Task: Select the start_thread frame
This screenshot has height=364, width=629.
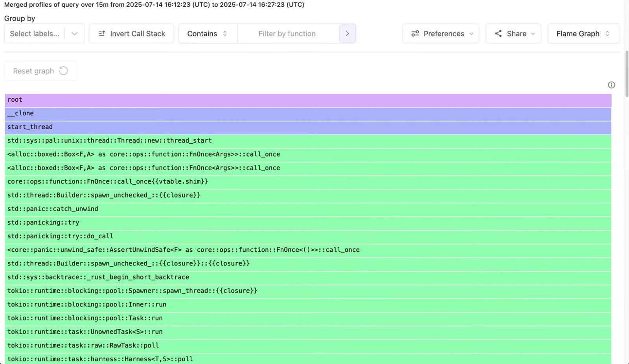Action: (308, 127)
